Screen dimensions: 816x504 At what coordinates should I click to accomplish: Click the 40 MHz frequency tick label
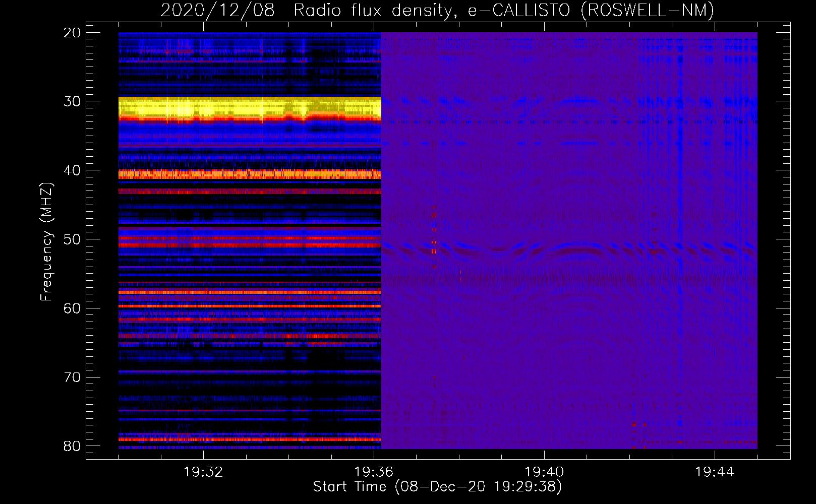pos(72,170)
